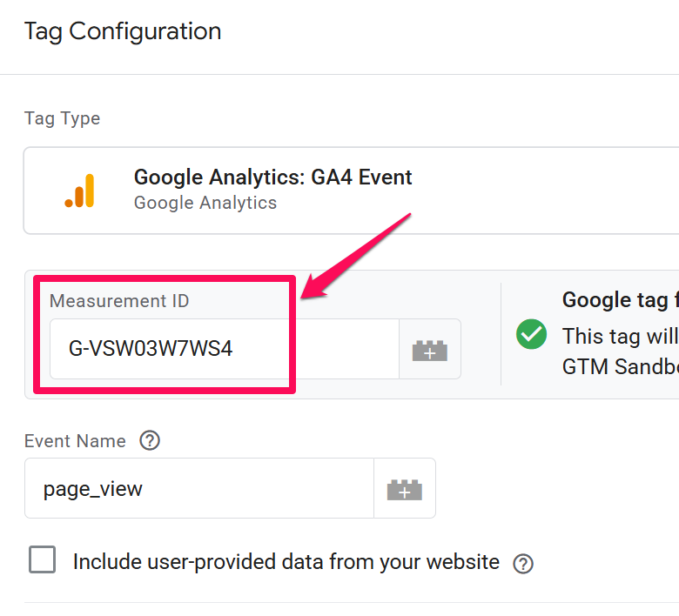Click the Tag Configuration heading
Screen dimensions: 679x616
(123, 31)
